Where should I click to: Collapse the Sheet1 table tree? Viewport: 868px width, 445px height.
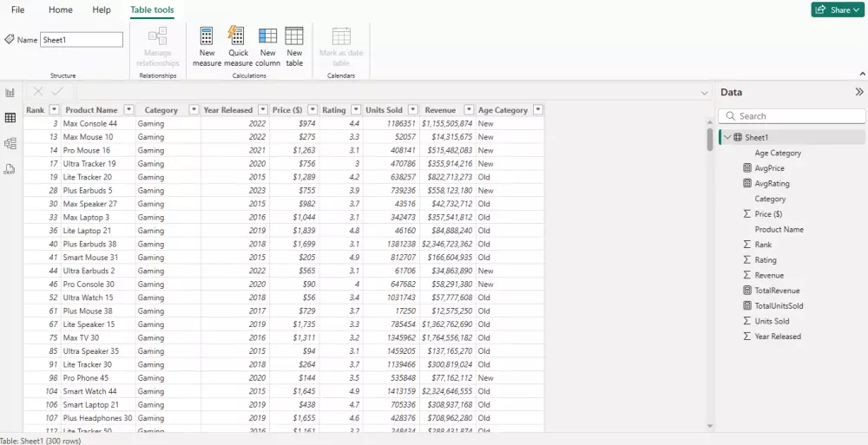(x=727, y=137)
